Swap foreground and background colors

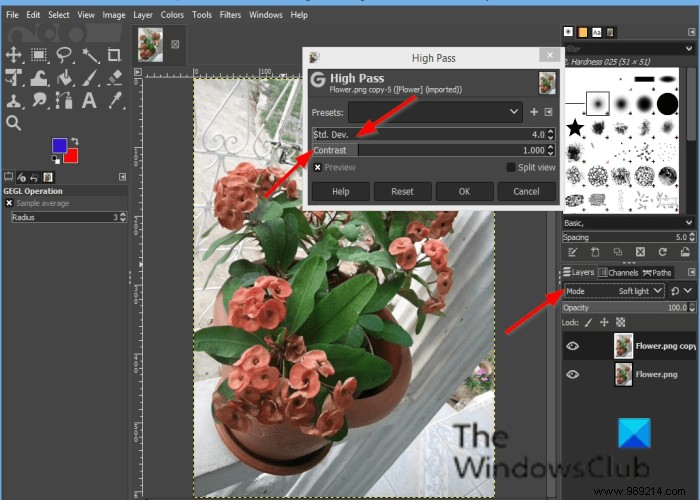(75, 142)
